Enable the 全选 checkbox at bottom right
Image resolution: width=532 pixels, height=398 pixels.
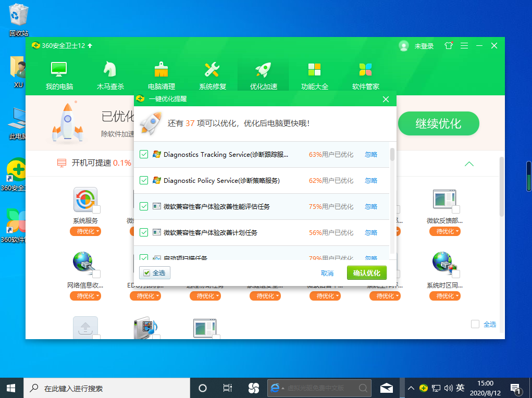[x=475, y=324]
